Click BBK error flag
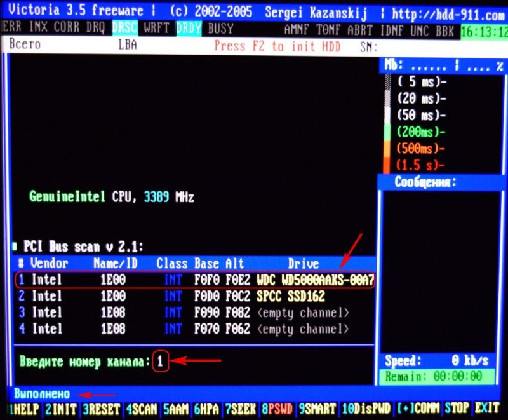Screen dimensions: 508x420 (x=445, y=31)
